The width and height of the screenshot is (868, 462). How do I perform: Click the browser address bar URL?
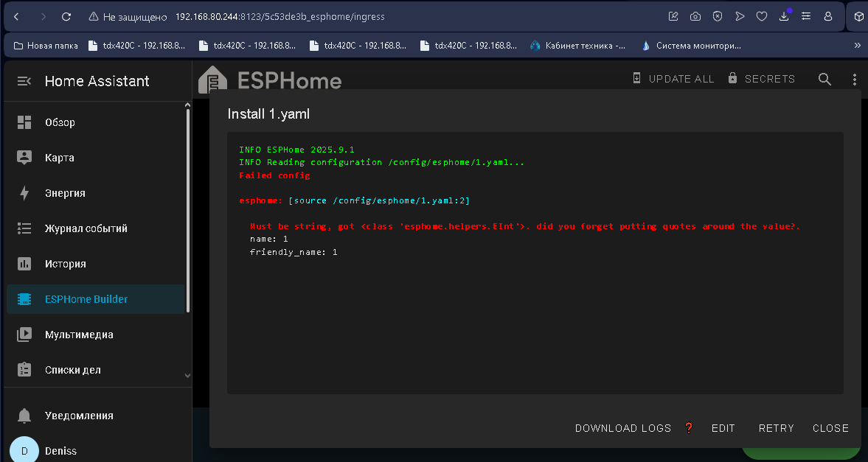[280, 16]
